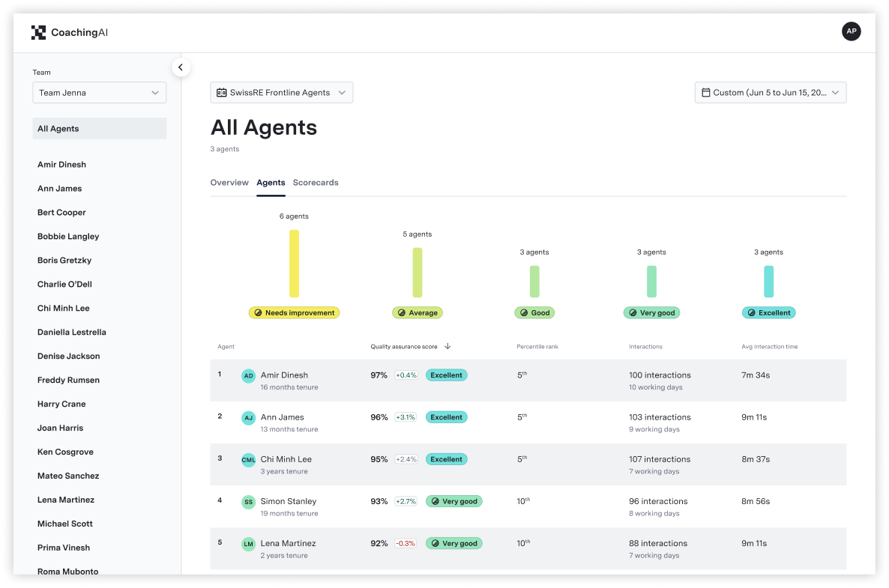
Task: Click Chi Minh Lee's CML avatar
Action: (248, 459)
